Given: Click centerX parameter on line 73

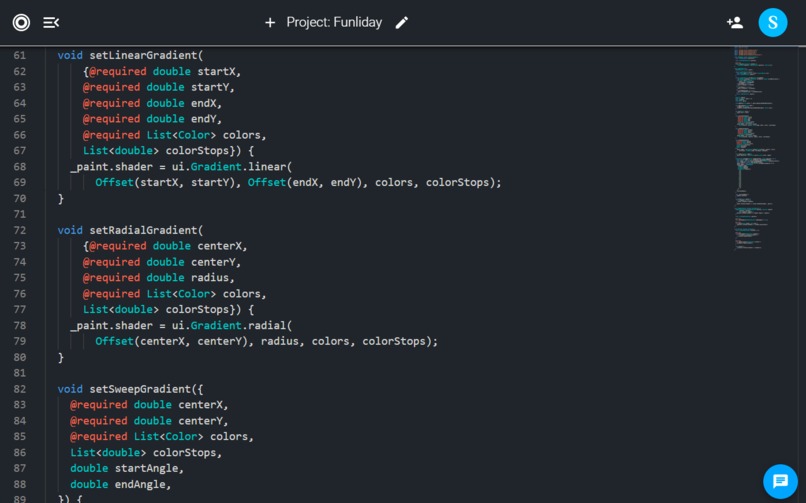Looking at the screenshot, I should 219,246.
